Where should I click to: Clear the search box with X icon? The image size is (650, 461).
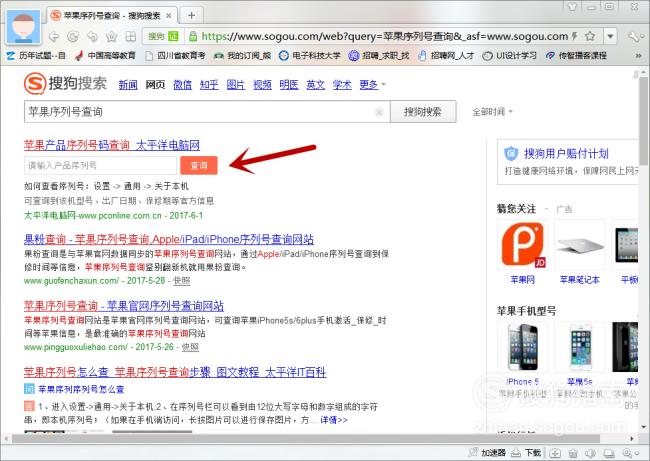point(379,112)
